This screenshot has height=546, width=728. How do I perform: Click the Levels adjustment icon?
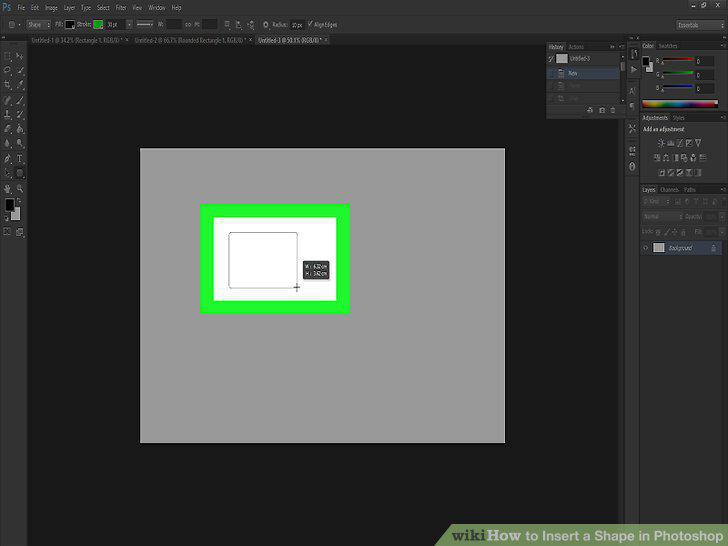(670, 143)
